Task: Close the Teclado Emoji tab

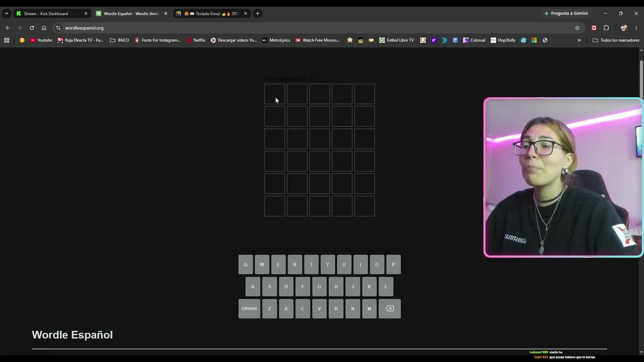Action: [x=246, y=14]
